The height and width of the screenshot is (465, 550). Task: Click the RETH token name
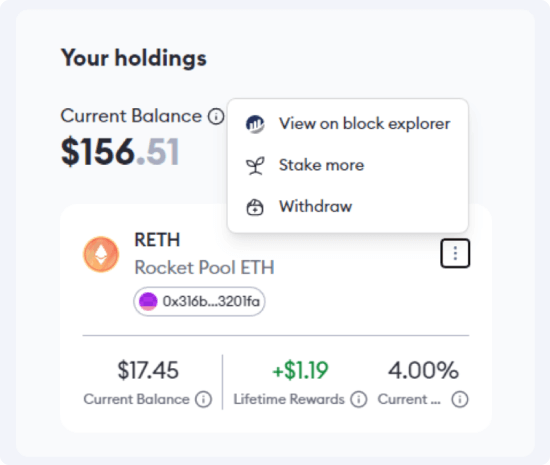(157, 240)
